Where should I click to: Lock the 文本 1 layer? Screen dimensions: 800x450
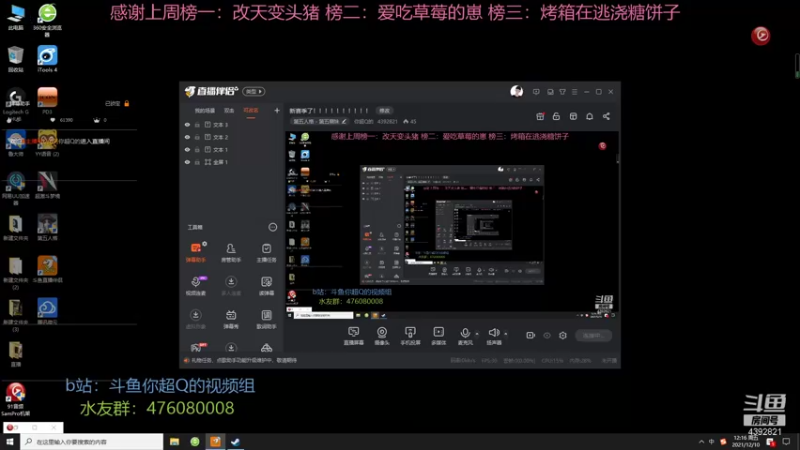(x=197, y=149)
